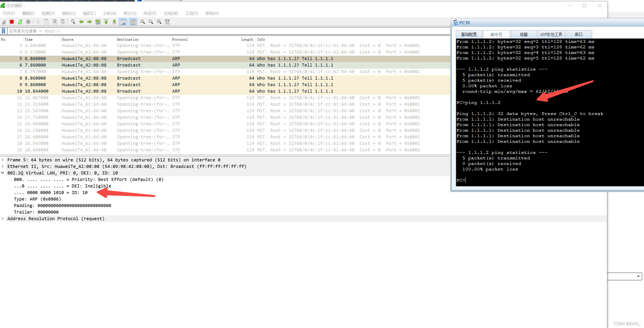Open the 工具(T) menu
This screenshot has height=328, width=644.
(192, 13)
